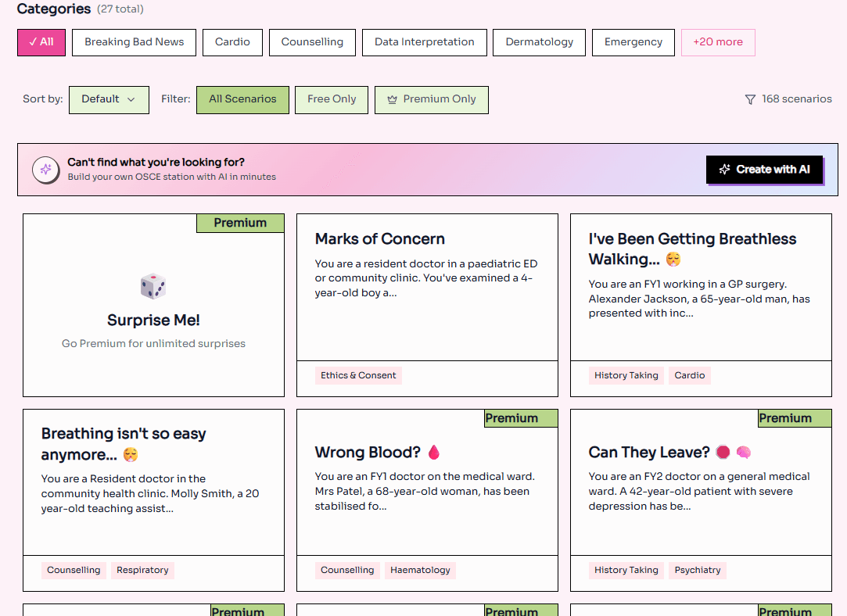
Task: Click the blood drop emoji on Wrong Blood
Action: tap(434, 453)
